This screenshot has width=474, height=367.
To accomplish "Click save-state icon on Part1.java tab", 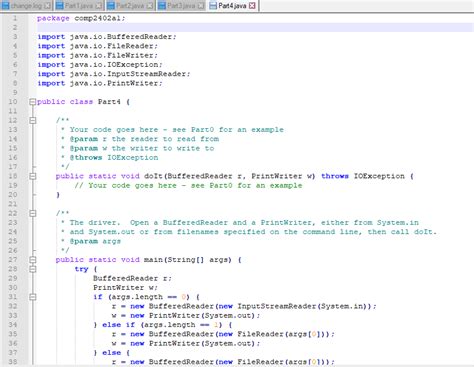I will (x=59, y=6).
